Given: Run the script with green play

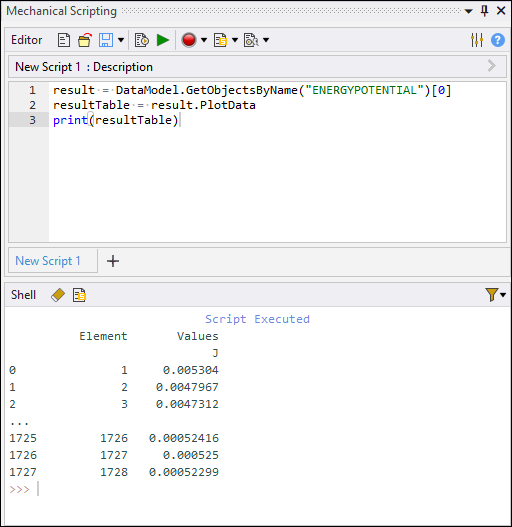Looking at the screenshot, I should (163, 40).
